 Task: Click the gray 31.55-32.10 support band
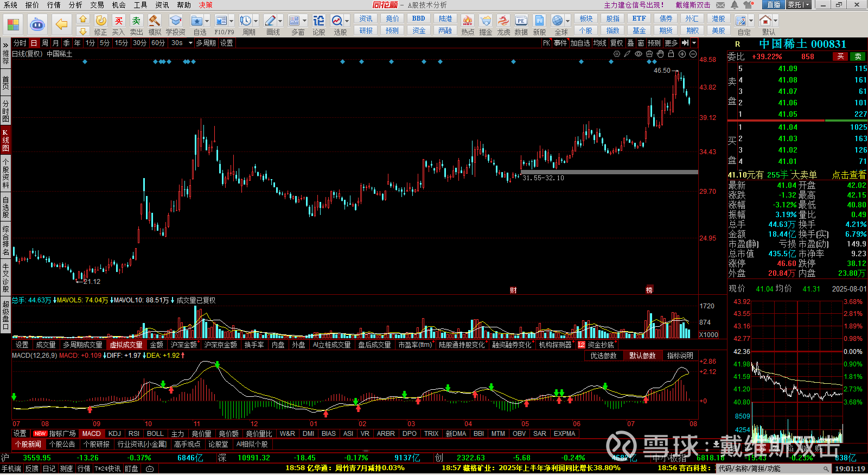[x=609, y=172]
